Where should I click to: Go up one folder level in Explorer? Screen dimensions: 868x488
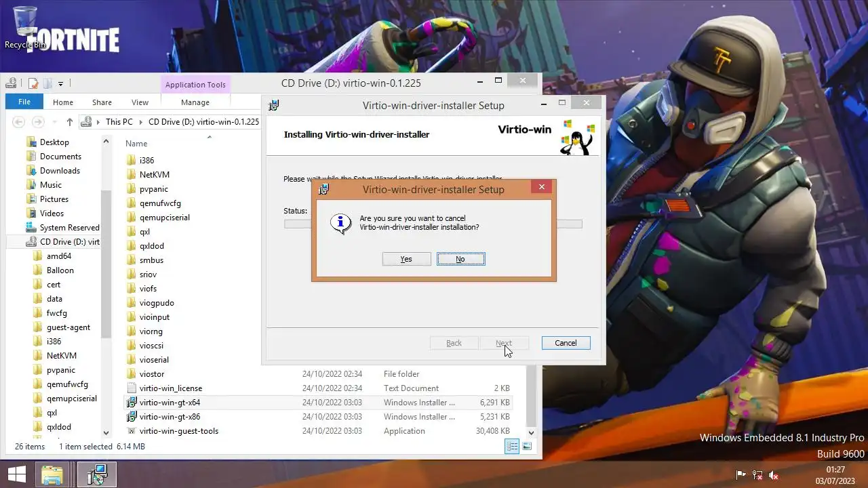pos(69,122)
